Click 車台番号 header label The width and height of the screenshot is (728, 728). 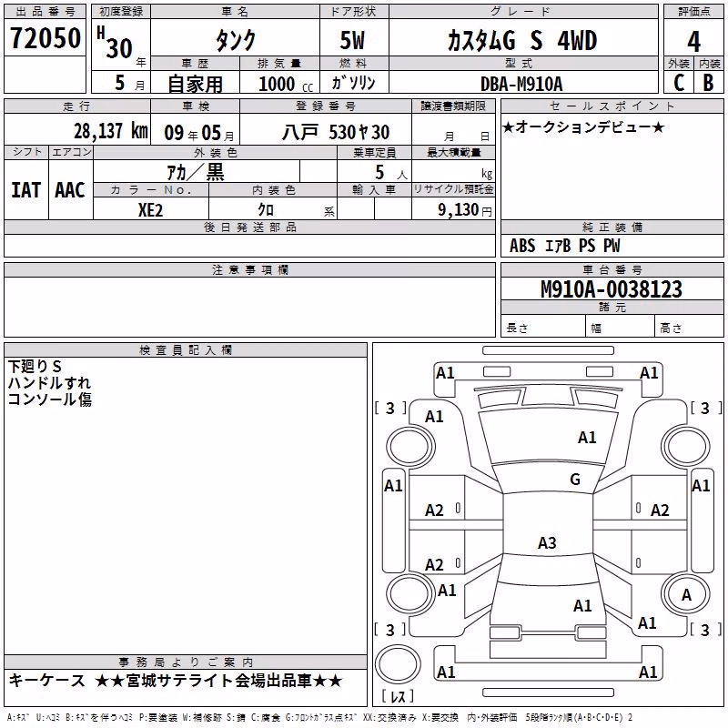click(x=612, y=269)
